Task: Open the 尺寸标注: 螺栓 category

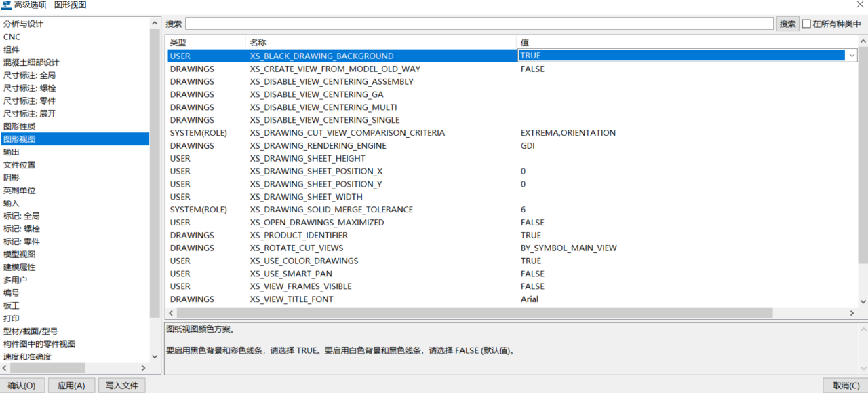Action: point(30,88)
